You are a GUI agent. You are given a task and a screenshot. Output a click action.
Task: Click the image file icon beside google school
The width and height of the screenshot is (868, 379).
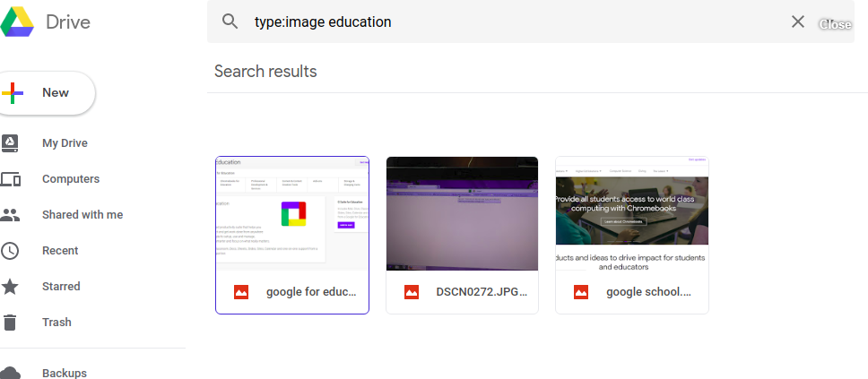(x=581, y=292)
